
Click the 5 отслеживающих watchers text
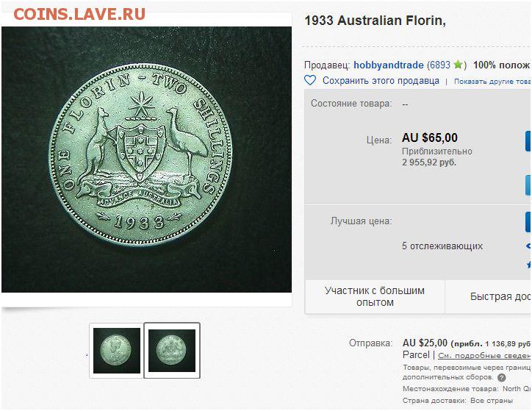pyautogui.click(x=442, y=246)
